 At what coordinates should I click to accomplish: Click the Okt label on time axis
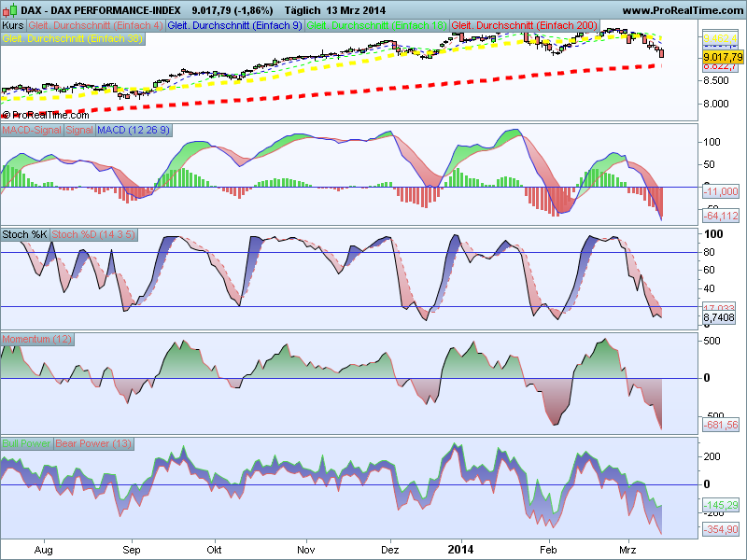tap(214, 550)
